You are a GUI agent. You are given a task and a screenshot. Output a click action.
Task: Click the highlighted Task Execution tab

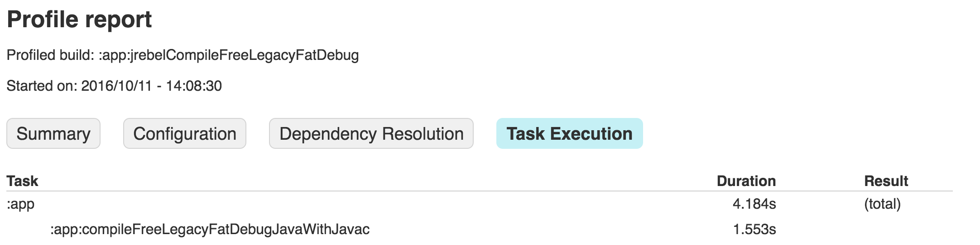(569, 134)
